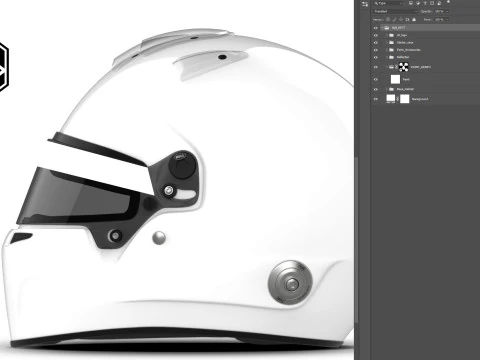Click the lock position icon

[401, 20]
